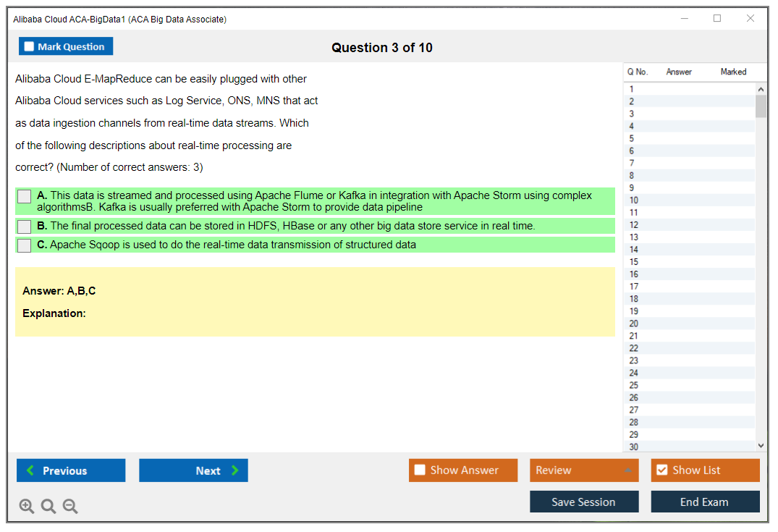The image size is (778, 532).
Task: Click the zoom out magnifier icon
Action: point(70,507)
